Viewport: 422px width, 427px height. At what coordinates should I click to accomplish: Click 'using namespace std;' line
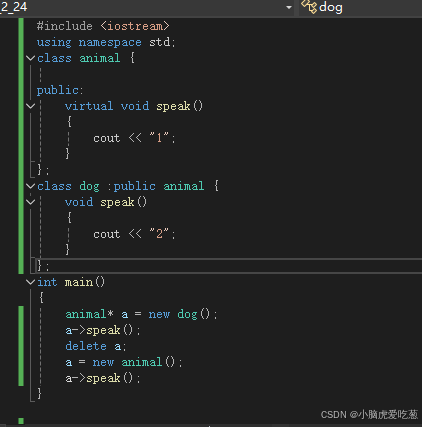click(x=106, y=42)
